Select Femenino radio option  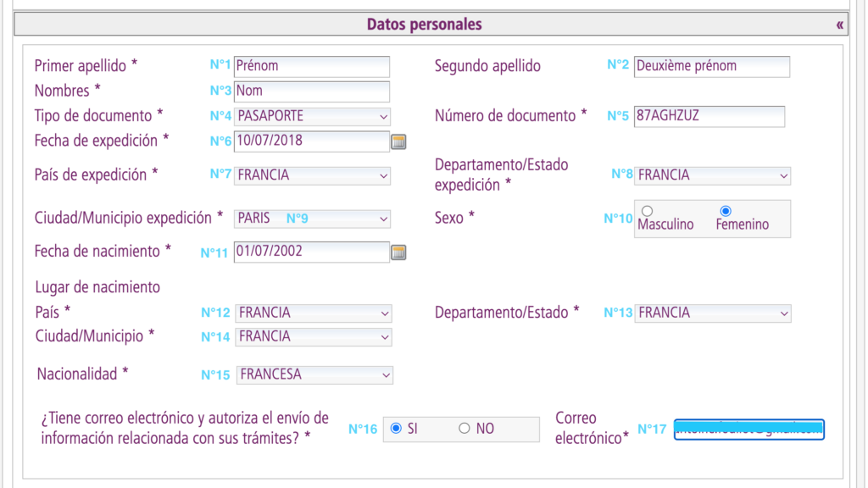coord(726,211)
